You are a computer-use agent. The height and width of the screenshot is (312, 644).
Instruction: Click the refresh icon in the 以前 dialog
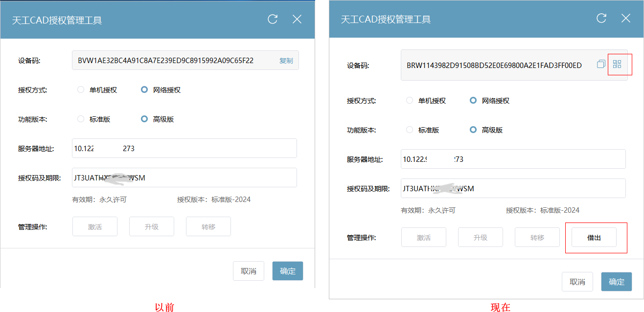coord(273,19)
